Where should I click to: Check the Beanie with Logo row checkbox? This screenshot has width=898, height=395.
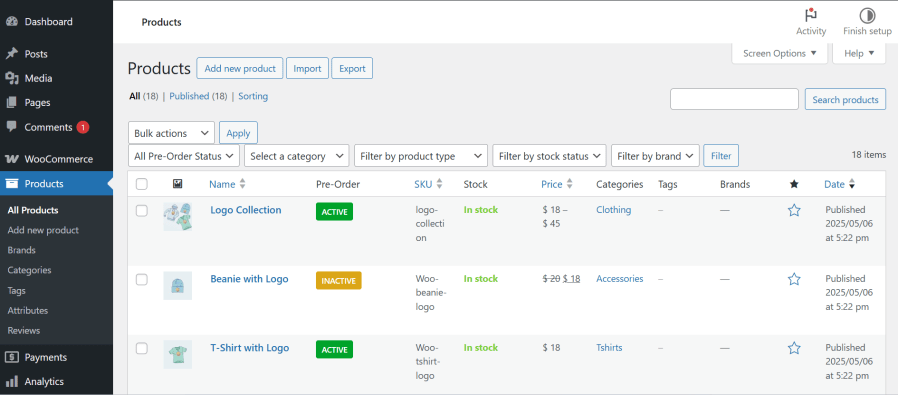point(141,279)
